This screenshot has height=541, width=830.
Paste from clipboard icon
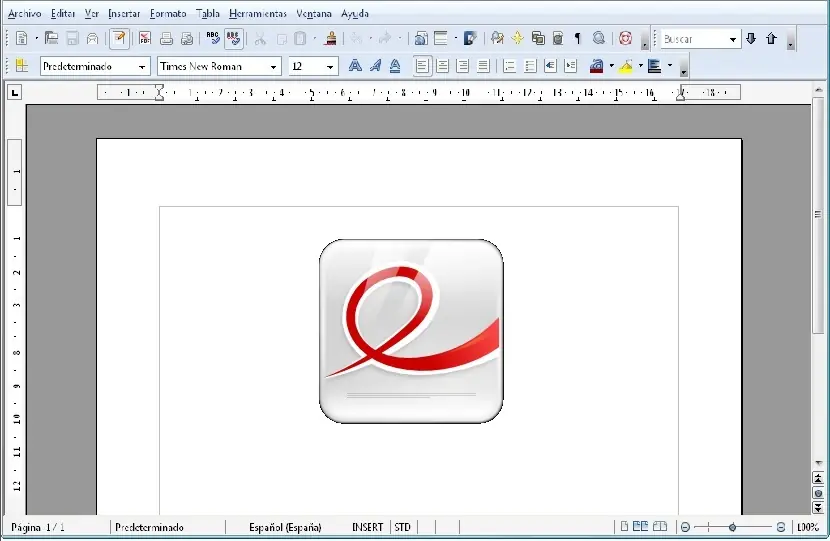(x=300, y=39)
